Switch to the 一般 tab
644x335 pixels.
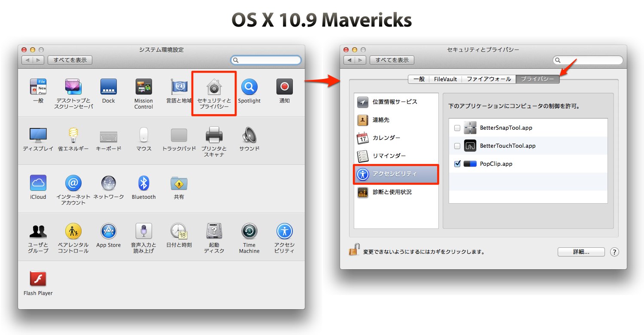pyautogui.click(x=419, y=79)
